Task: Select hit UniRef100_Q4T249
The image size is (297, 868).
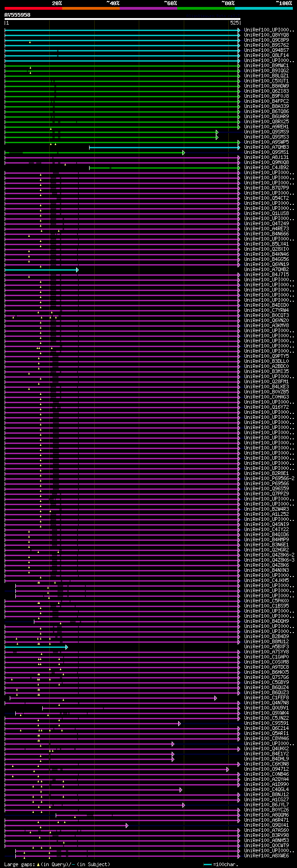Action: click(x=266, y=223)
